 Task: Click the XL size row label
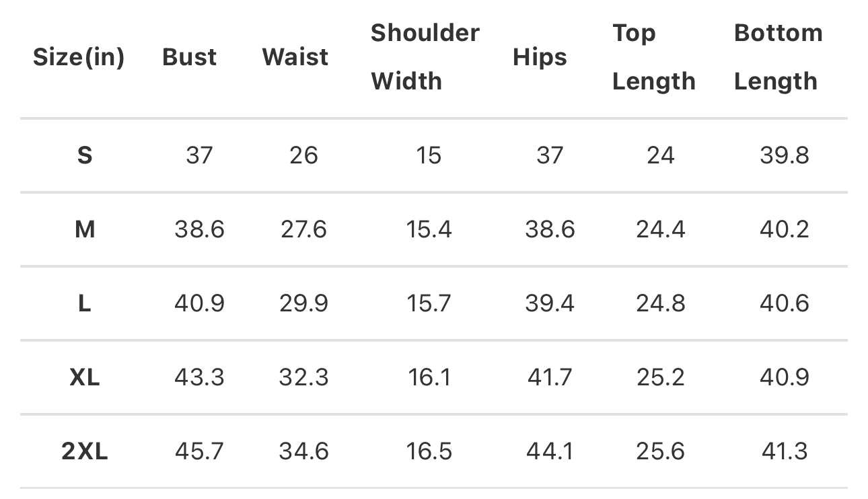click(85, 377)
